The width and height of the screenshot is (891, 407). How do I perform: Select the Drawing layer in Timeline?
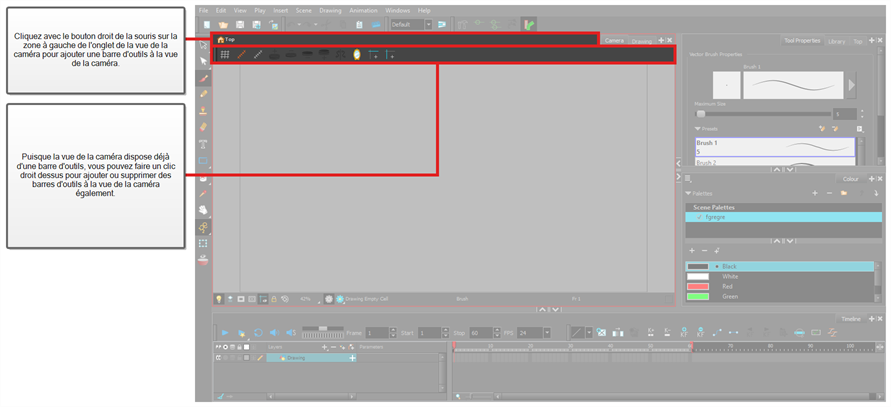click(x=311, y=358)
